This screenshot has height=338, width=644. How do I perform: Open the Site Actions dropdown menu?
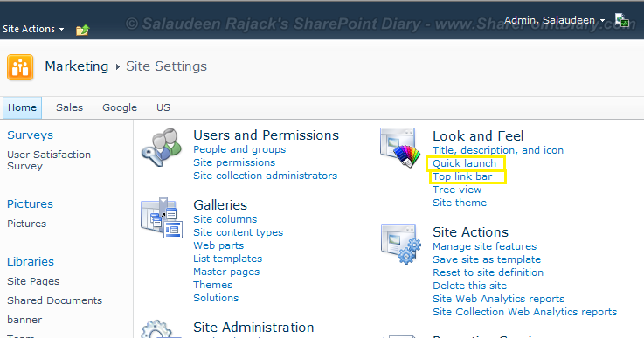pos(33,29)
